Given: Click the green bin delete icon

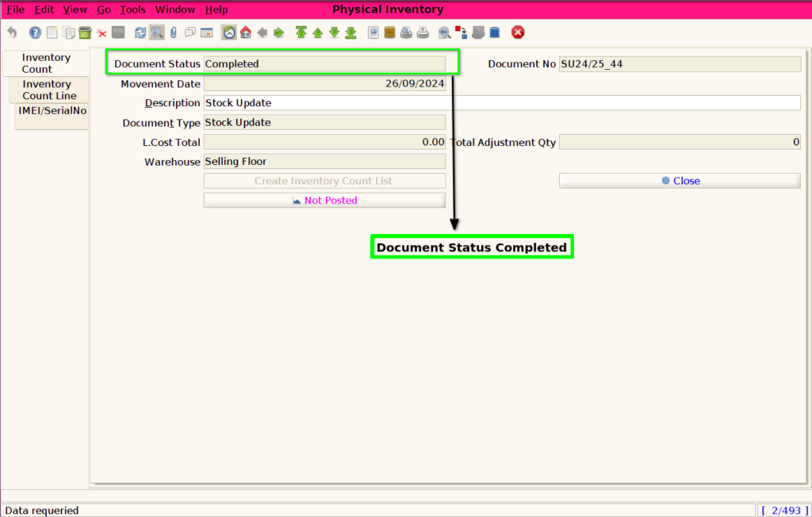Looking at the screenshot, I should [85, 33].
